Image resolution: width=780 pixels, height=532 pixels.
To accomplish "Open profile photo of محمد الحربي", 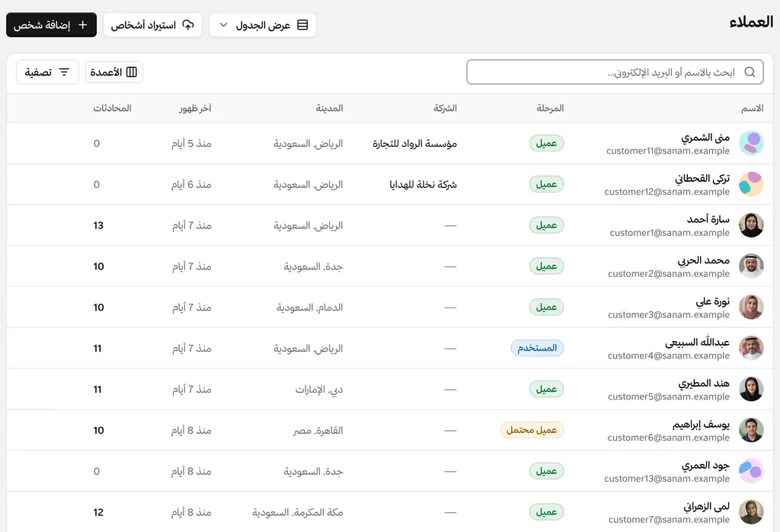I will click(x=751, y=266).
